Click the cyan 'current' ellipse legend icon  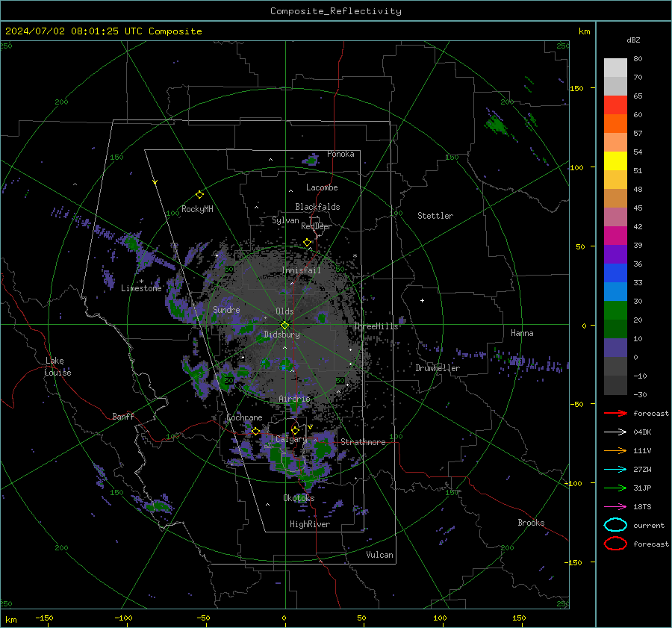pos(615,525)
